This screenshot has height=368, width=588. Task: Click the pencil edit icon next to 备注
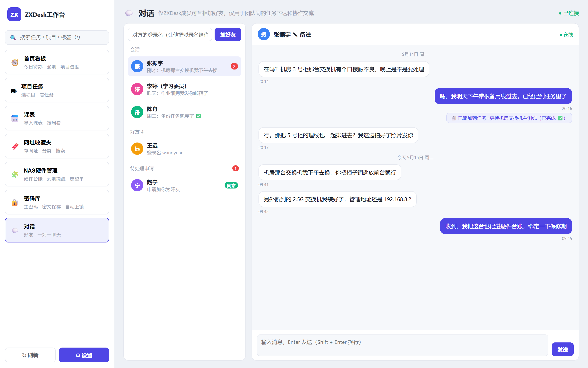pos(295,35)
